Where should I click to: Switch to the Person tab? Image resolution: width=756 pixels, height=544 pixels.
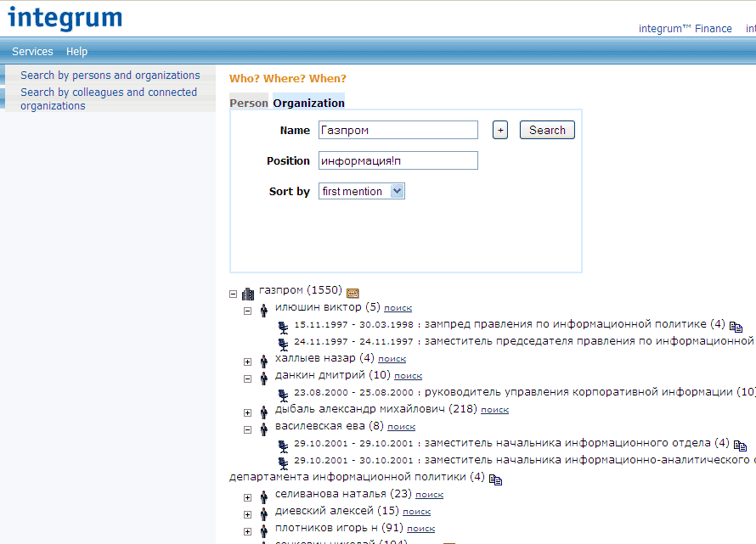(249, 103)
